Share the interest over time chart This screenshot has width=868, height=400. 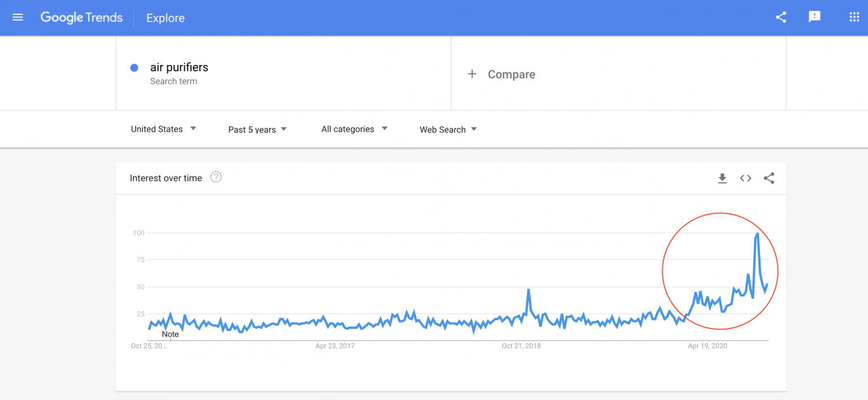click(x=769, y=178)
